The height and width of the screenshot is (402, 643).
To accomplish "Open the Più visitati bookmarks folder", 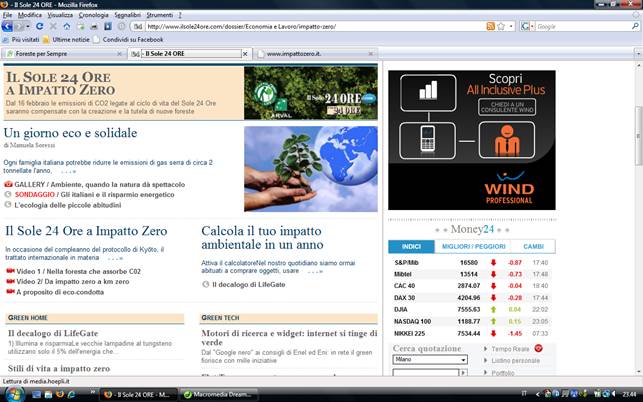I will point(21,39).
